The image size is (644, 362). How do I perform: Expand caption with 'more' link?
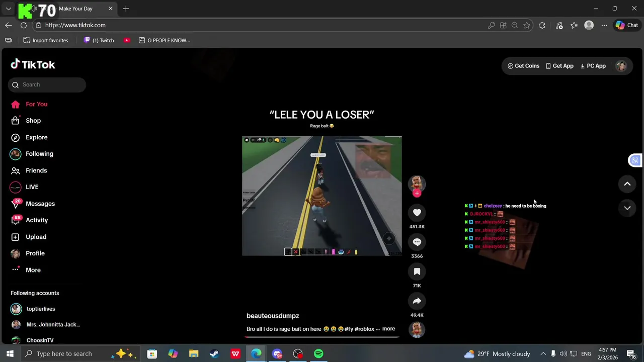388,329
